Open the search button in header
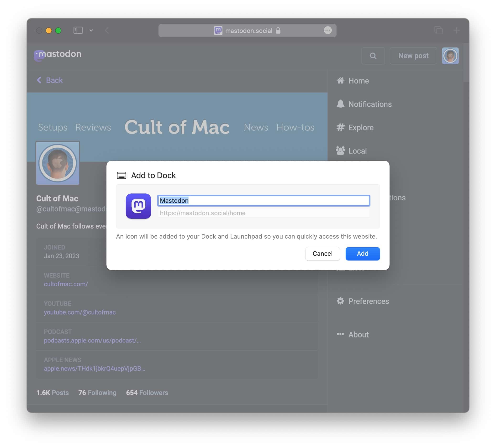The width and height of the screenshot is (496, 448). pos(373,56)
